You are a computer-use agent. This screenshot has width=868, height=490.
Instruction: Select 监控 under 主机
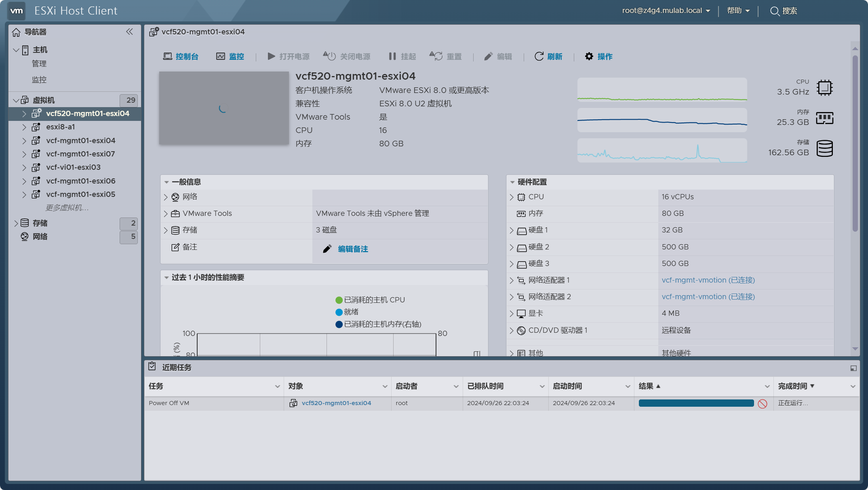(39, 80)
